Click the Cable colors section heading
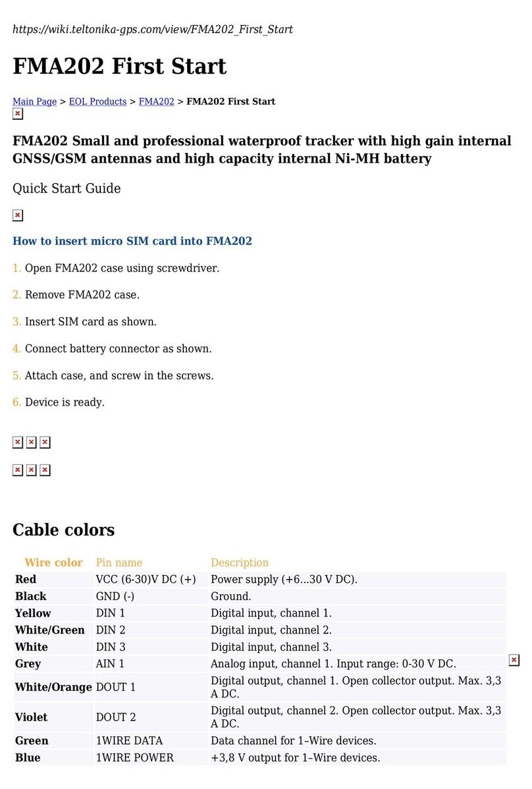Image resolution: width=532 pixels, height=789 pixels. [63, 530]
